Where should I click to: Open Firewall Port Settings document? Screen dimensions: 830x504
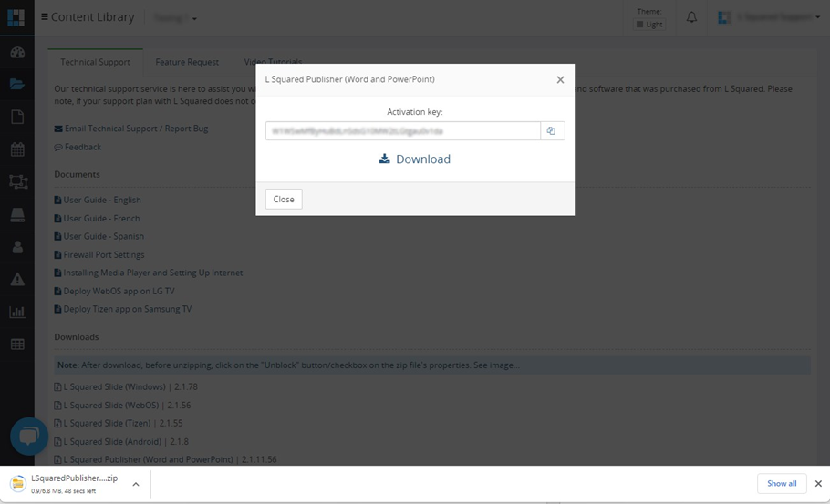[x=104, y=255]
